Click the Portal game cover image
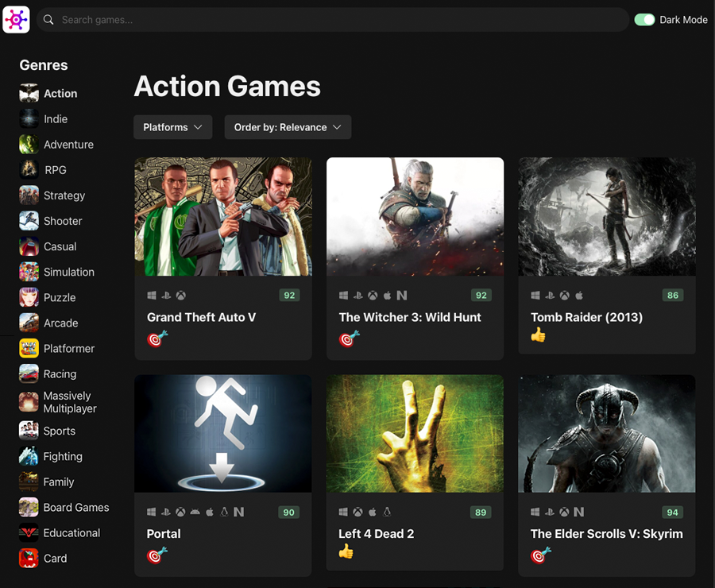Screen dimensions: 715x588 tap(223, 434)
